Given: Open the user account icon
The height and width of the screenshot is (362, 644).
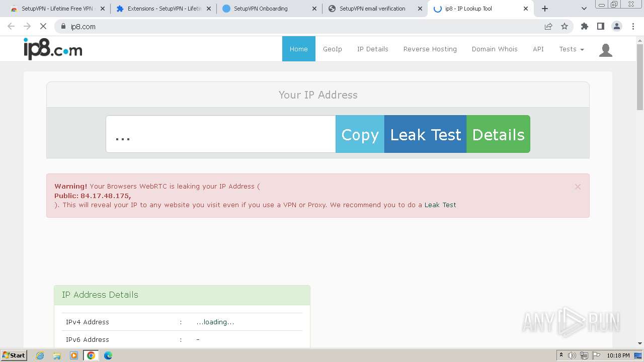Looking at the screenshot, I should pos(606,50).
